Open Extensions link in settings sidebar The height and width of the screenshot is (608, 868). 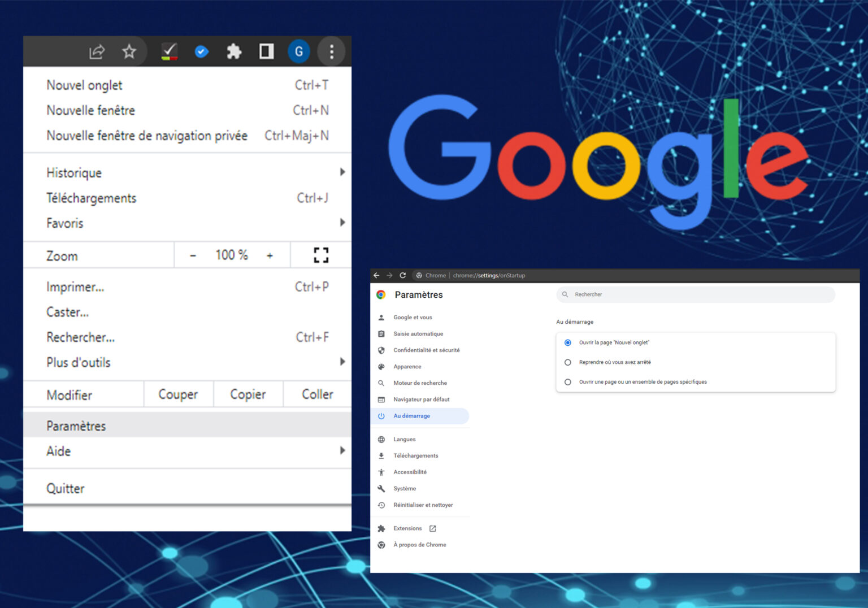(x=407, y=529)
